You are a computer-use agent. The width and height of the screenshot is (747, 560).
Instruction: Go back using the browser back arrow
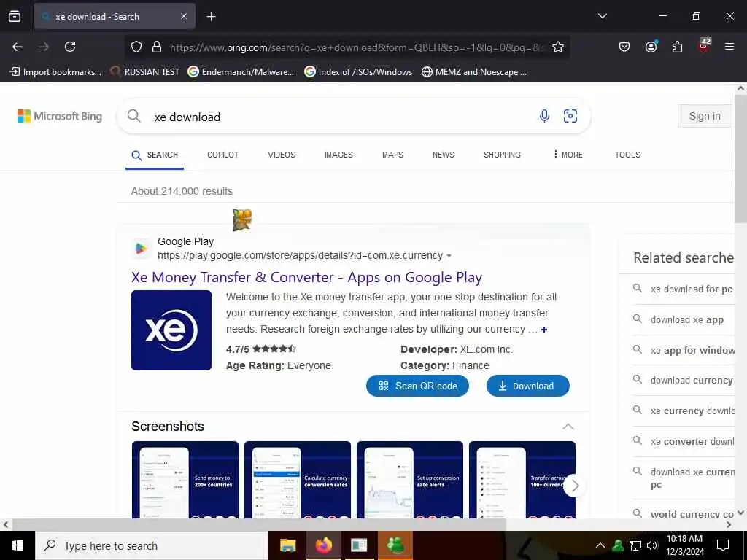(x=18, y=47)
